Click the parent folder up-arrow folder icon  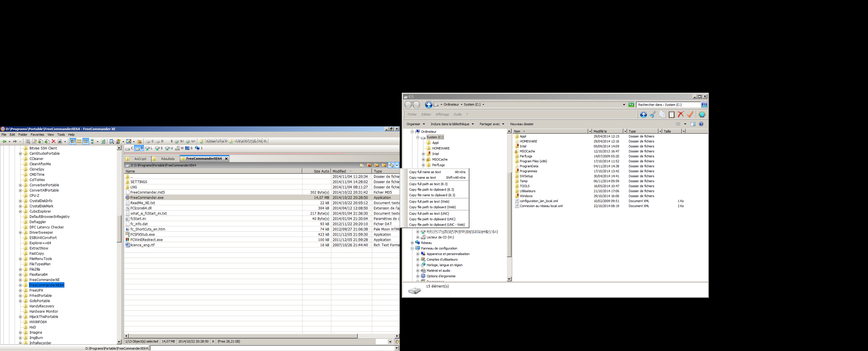point(377,165)
